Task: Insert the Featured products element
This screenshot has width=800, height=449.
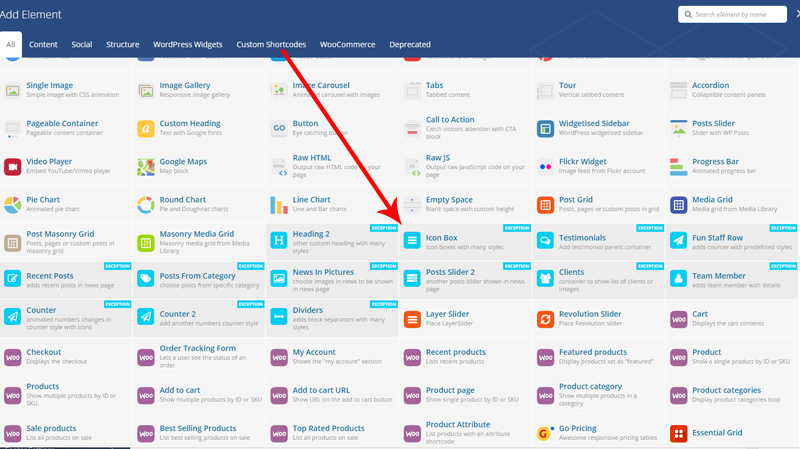Action: (599, 357)
